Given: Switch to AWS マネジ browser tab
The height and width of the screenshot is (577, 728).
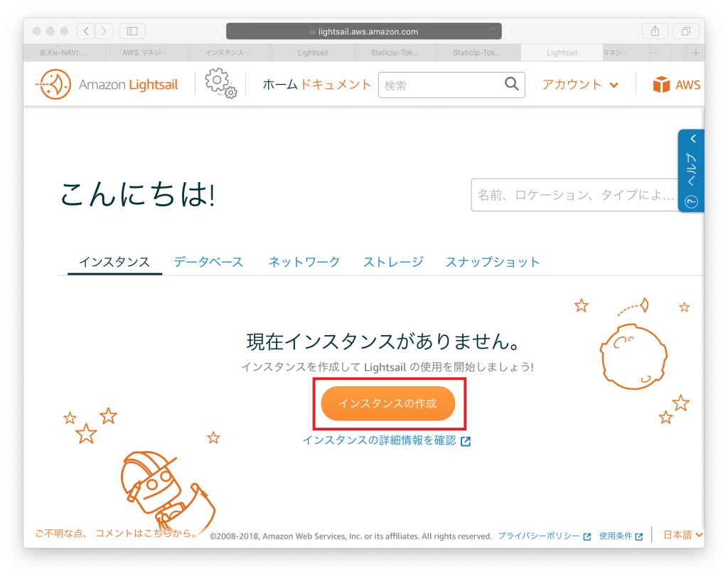Looking at the screenshot, I should [146, 53].
